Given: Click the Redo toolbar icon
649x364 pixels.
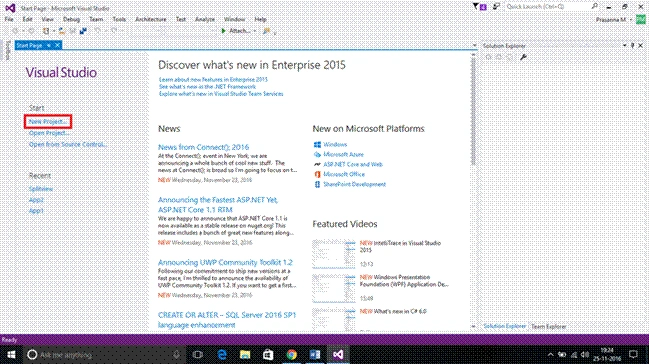Looking at the screenshot, I should pyautogui.click(x=114, y=31).
